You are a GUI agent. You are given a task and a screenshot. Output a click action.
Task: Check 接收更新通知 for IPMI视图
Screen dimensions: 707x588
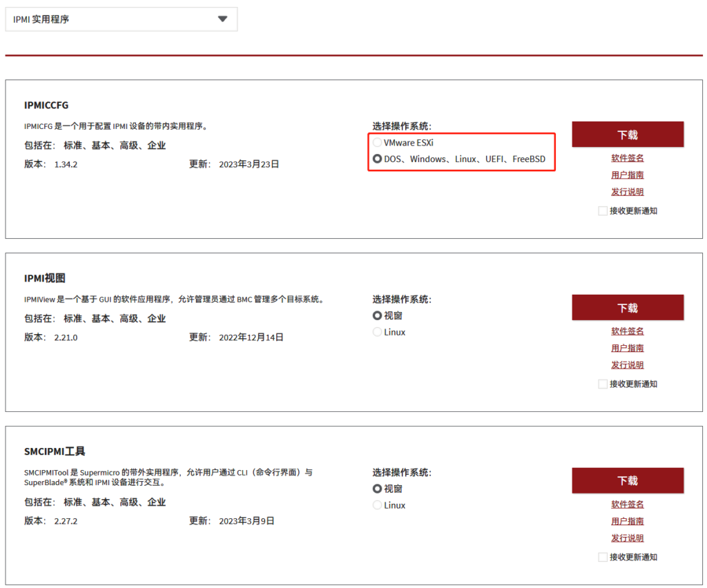[603, 384]
